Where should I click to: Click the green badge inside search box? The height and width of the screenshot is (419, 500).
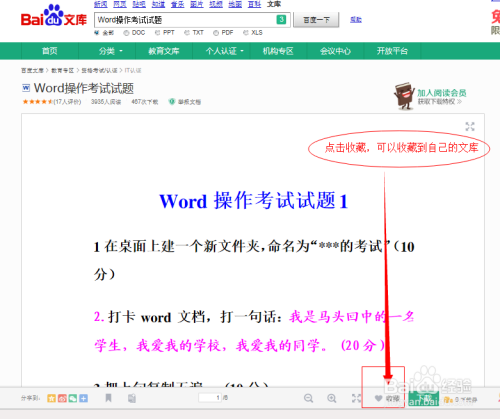[x=281, y=20]
